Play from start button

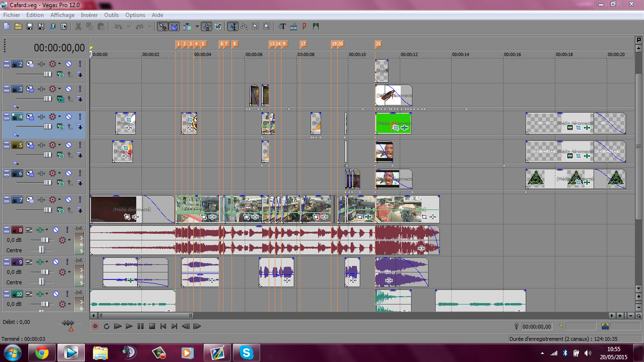pyautogui.click(x=118, y=326)
